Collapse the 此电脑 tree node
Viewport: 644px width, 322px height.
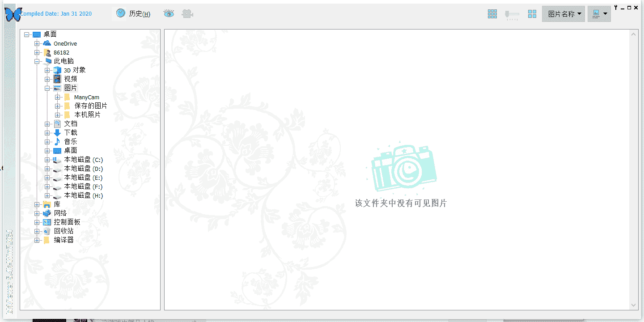point(37,61)
